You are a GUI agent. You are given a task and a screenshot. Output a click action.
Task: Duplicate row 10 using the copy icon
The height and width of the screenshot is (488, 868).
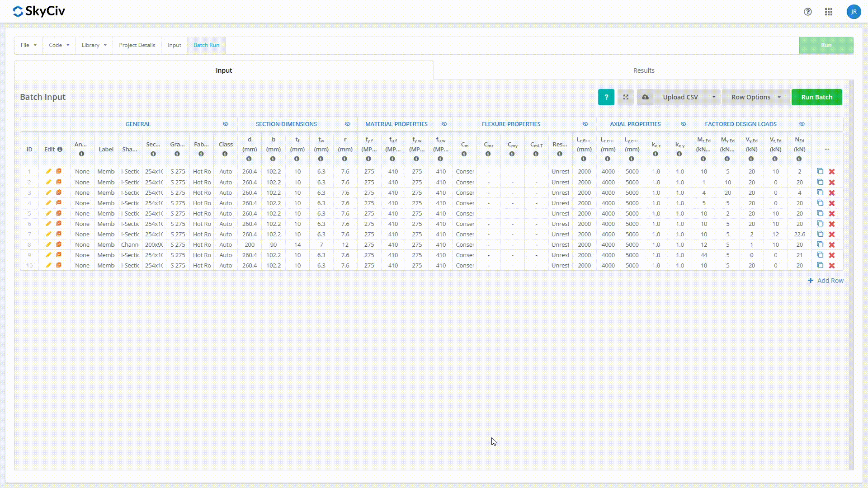[x=820, y=265]
